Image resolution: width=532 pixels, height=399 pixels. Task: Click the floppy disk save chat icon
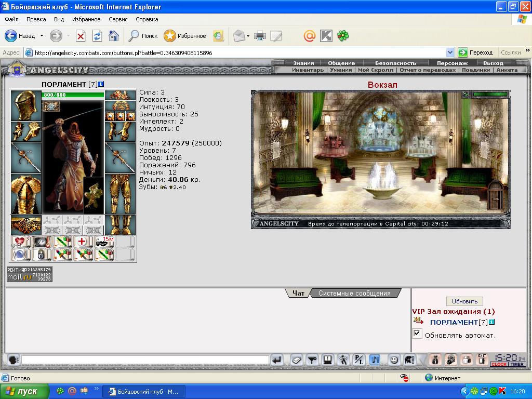(327, 360)
